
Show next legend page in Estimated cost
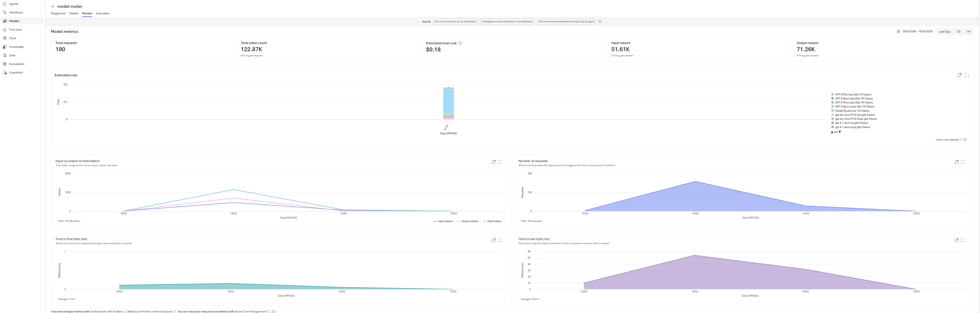840,132
